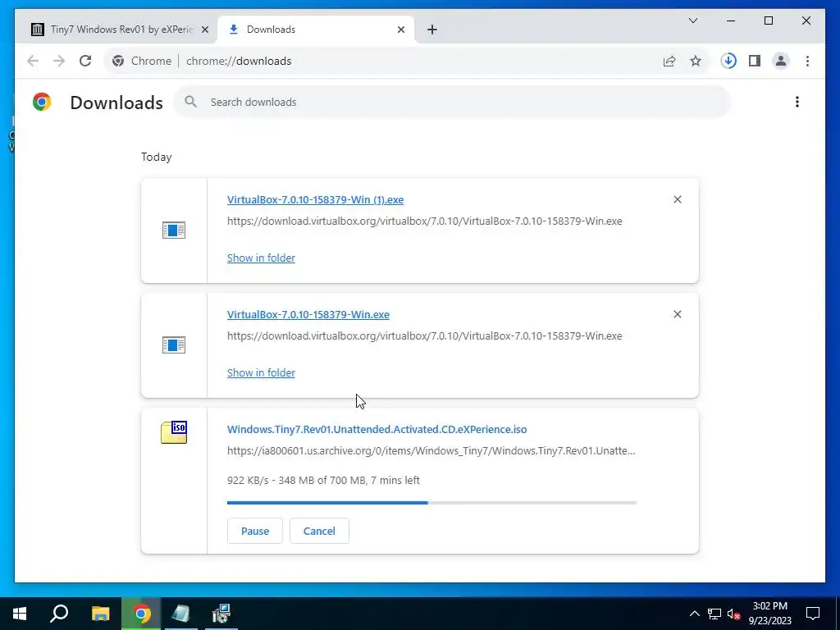Click the archive.org source URL text
Image resolution: width=840 pixels, height=630 pixels.
[431, 450]
